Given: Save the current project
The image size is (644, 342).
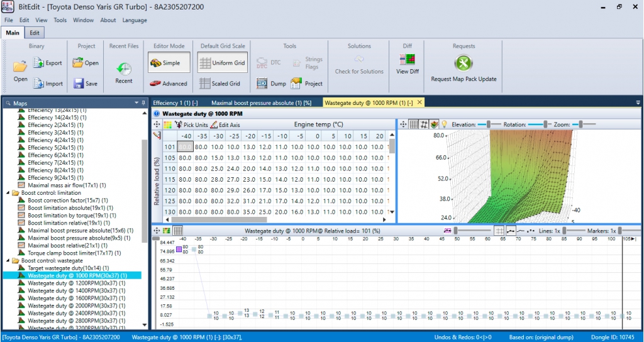Looking at the screenshot, I should pos(86,84).
